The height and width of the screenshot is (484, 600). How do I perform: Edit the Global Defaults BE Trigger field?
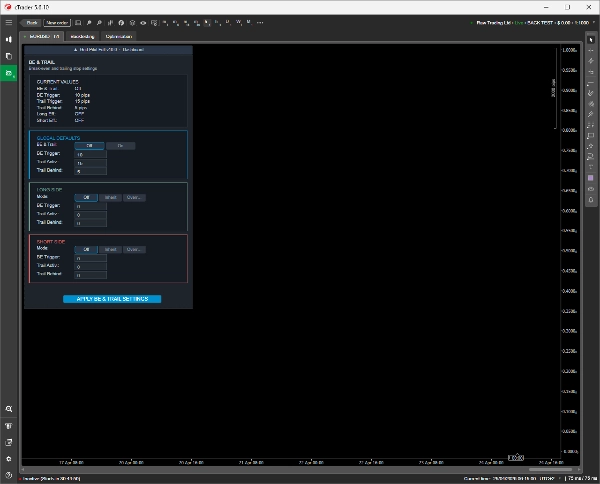point(90,154)
